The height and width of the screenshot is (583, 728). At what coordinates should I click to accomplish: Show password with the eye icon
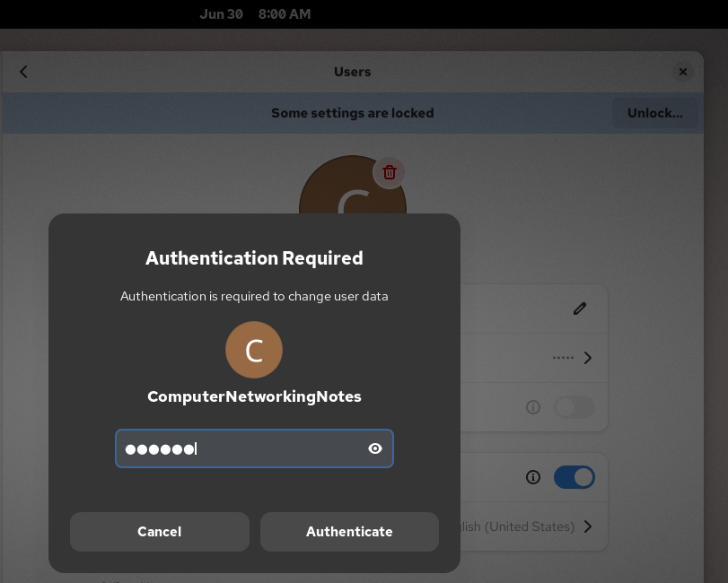375,448
